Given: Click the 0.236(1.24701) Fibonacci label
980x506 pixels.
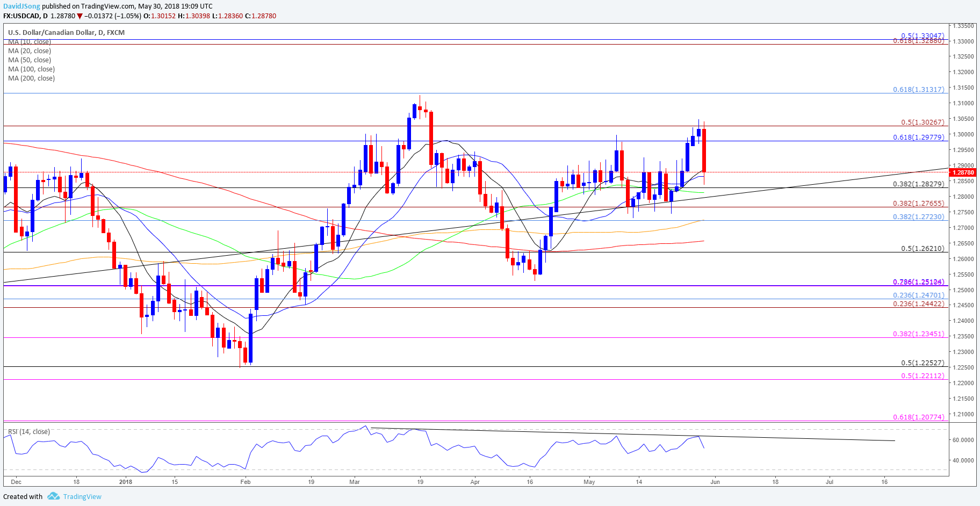Looking at the screenshot, I should coord(919,295).
